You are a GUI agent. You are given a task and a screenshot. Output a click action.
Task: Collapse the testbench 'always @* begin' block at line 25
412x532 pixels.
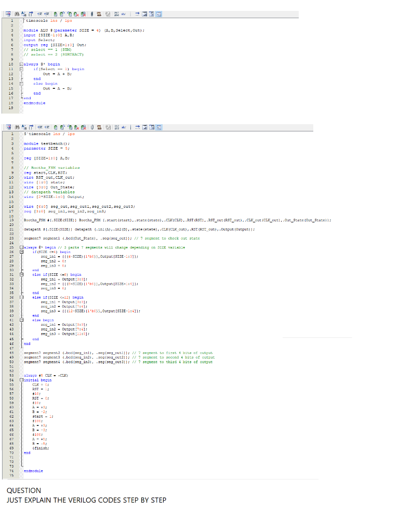(22, 247)
